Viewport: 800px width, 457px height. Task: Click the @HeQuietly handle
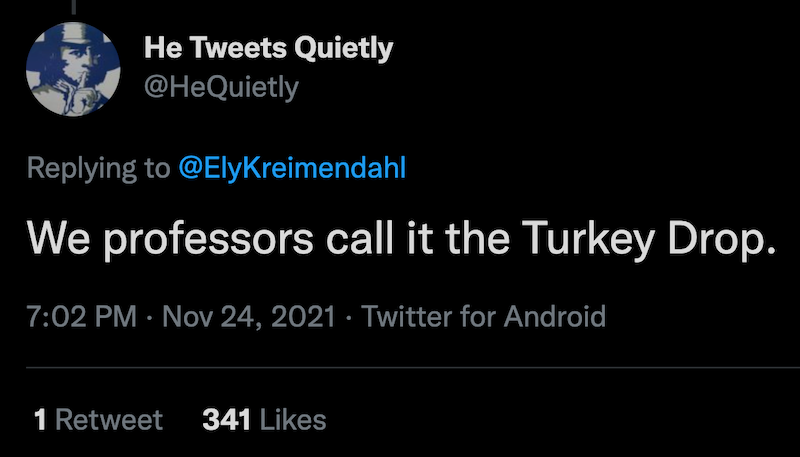221,88
